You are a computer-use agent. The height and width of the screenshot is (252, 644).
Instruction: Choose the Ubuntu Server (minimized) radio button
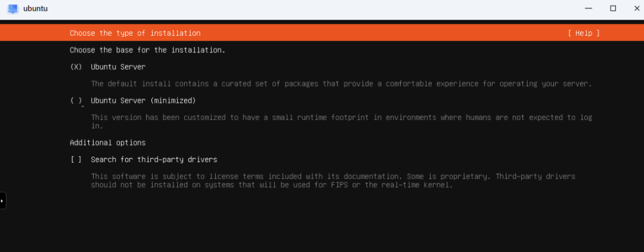pyautogui.click(x=76, y=101)
